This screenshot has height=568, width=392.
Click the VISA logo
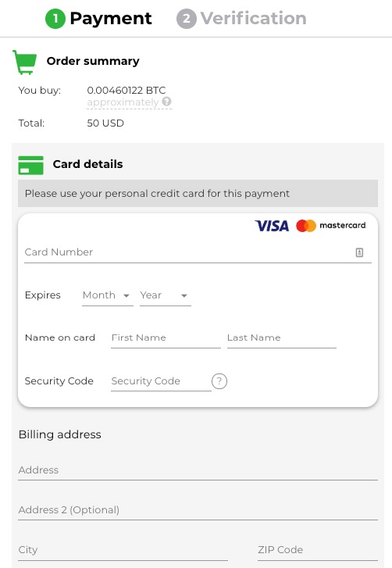[272, 226]
